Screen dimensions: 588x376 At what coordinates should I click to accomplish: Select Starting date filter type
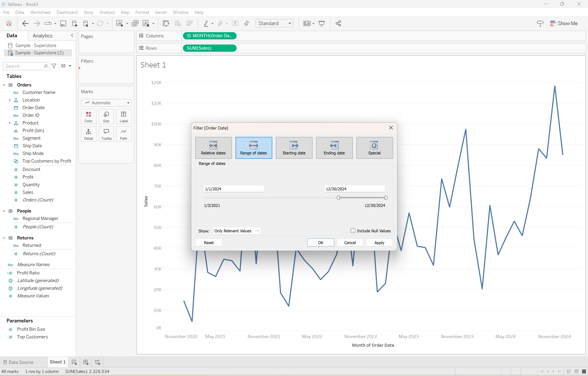pos(294,148)
